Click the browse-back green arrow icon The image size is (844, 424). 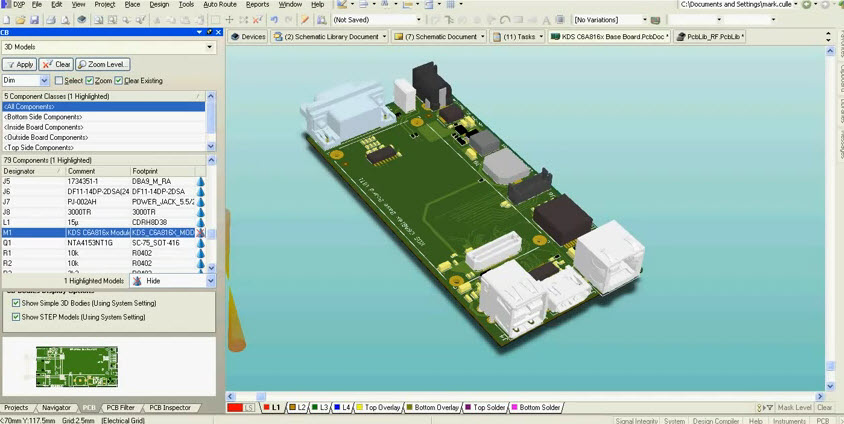click(x=806, y=4)
